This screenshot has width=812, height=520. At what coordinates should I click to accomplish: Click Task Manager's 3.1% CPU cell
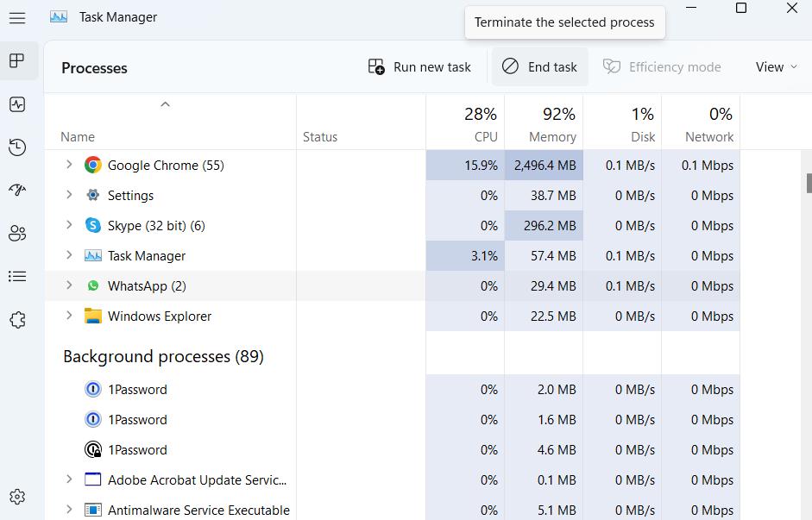pos(465,255)
